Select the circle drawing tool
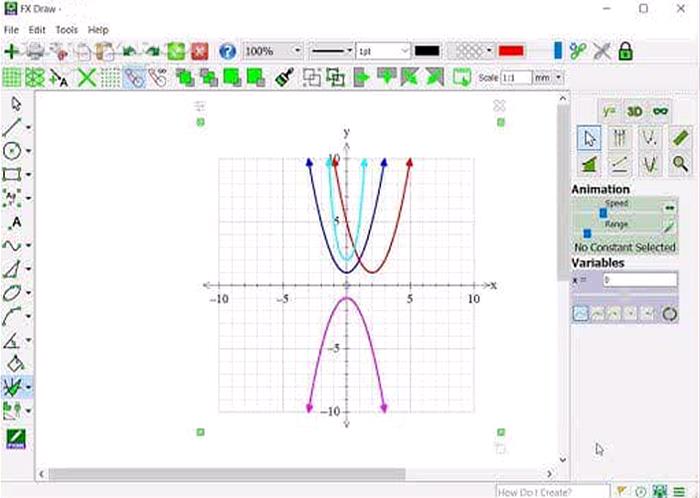This screenshot has width=700, height=498. coord(12,151)
